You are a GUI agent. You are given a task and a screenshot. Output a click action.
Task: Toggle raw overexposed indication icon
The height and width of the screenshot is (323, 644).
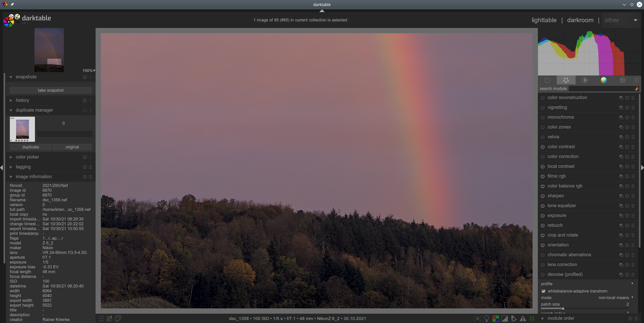click(496, 318)
